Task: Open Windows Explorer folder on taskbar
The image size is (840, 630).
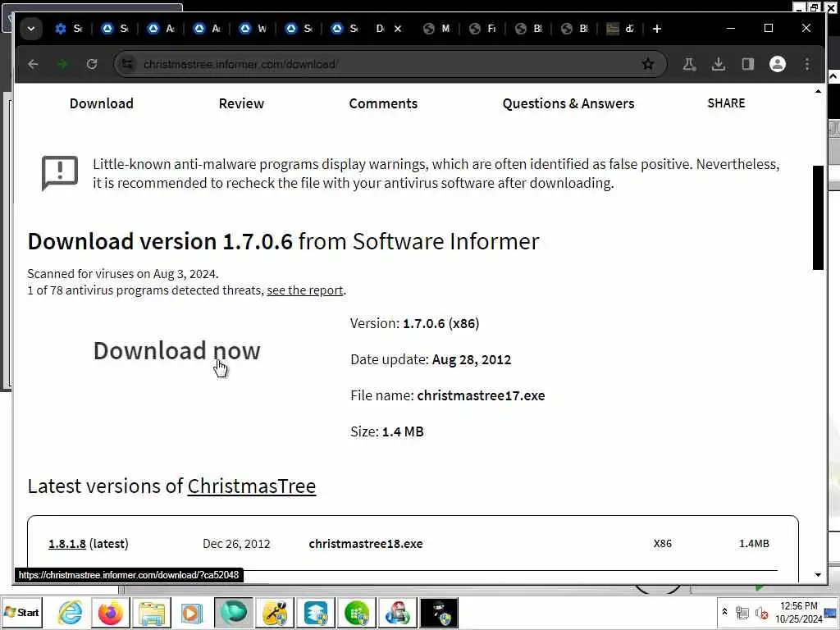Action: tap(152, 612)
